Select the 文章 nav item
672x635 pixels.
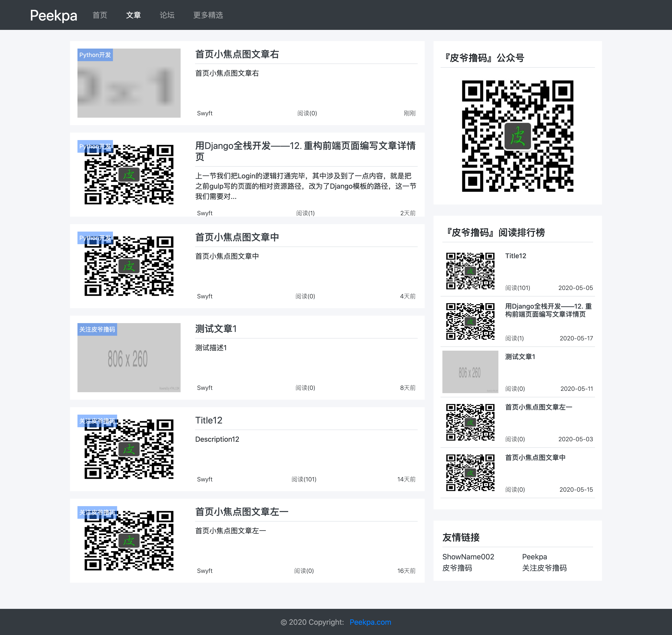[133, 15]
